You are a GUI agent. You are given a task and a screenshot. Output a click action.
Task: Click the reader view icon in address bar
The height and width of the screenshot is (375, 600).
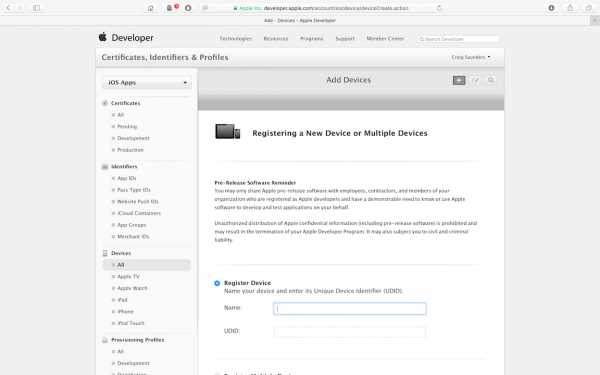[205, 8]
